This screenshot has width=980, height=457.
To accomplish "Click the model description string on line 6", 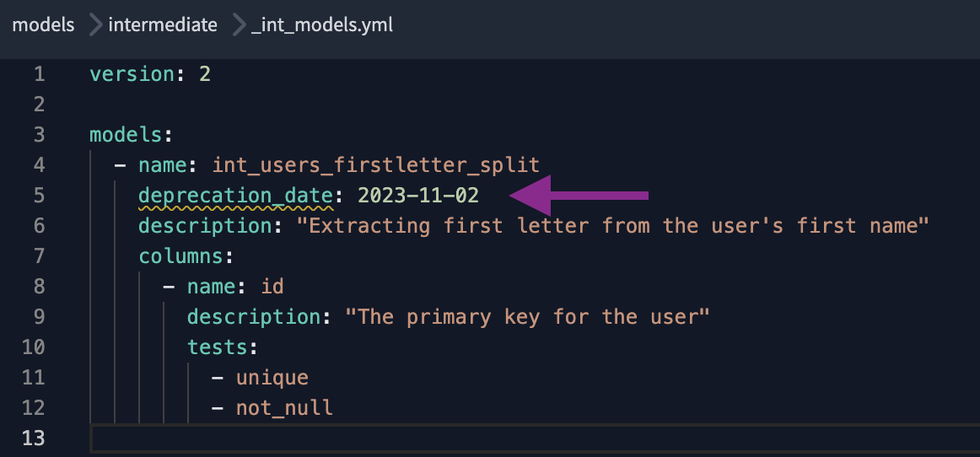I will [x=612, y=226].
